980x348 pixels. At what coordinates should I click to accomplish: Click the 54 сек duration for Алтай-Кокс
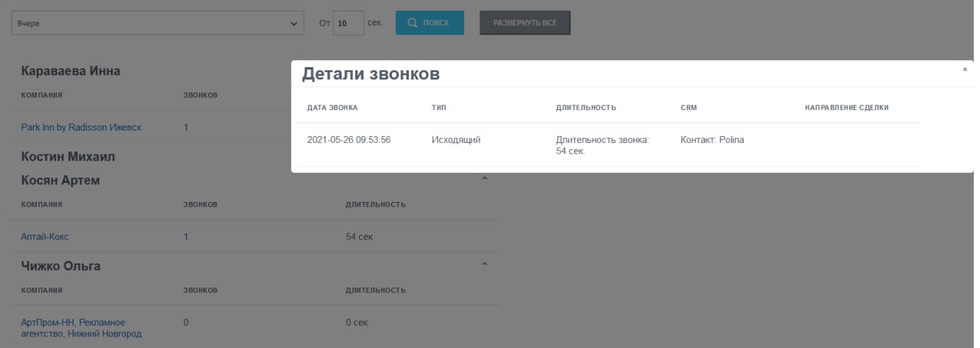pos(360,237)
